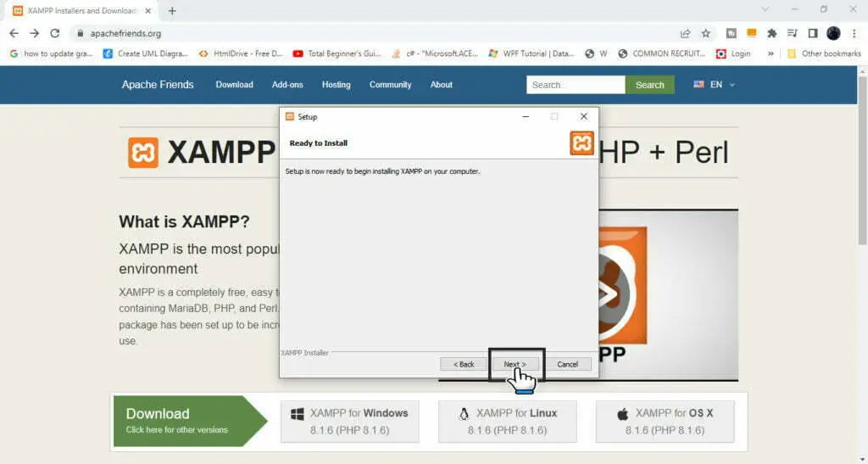Click the Apple logo icon on download button

click(x=623, y=414)
